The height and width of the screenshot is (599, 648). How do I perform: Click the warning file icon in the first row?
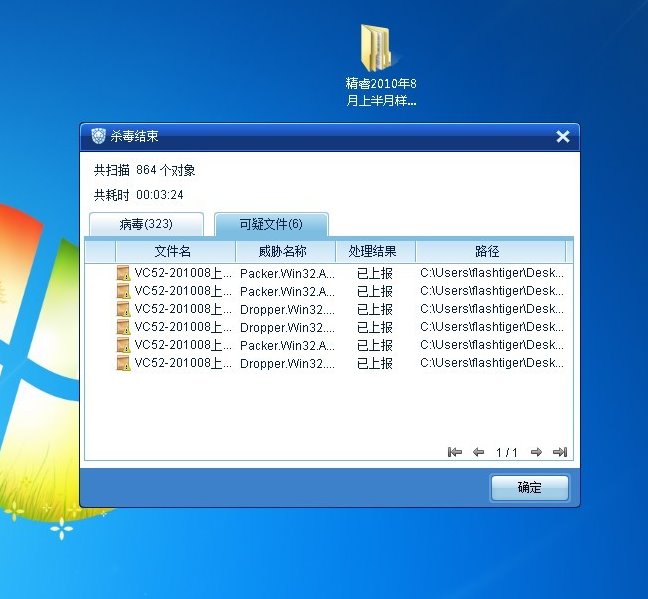[x=123, y=273]
